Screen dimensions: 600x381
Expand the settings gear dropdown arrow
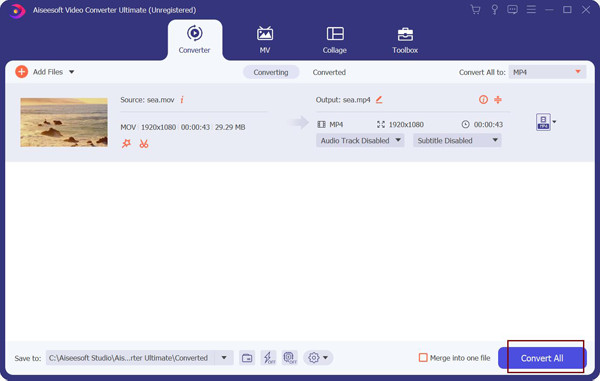325,358
